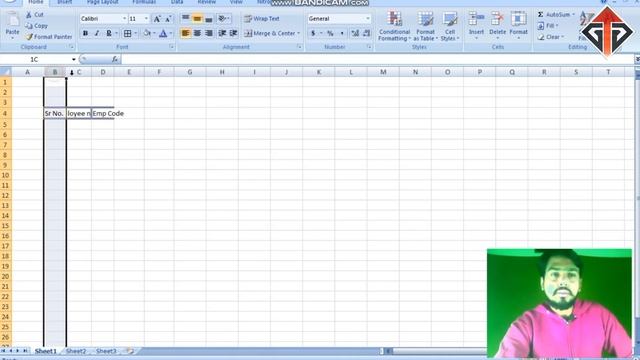Apply fill color to cells

click(x=147, y=33)
